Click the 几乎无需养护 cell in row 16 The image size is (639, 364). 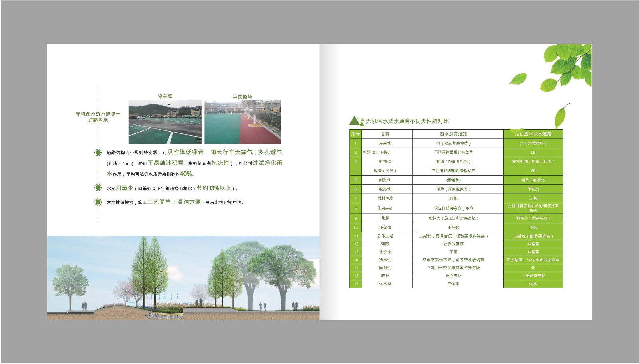533,276
